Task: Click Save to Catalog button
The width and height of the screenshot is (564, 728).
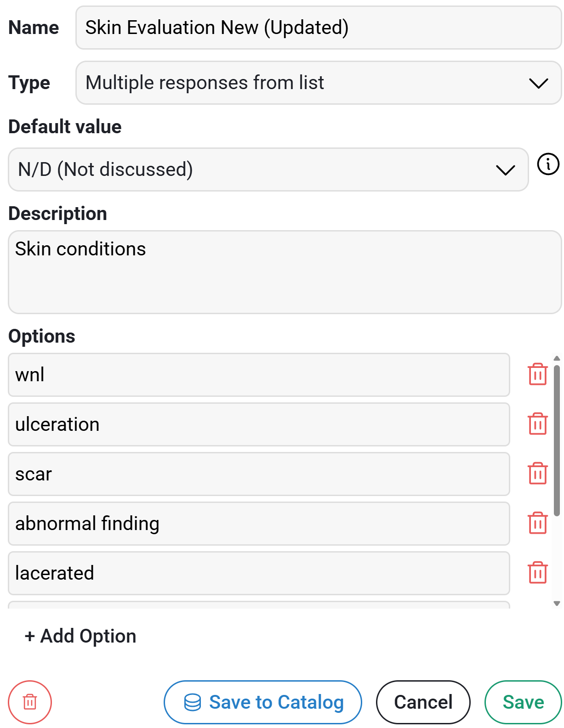Action: pyautogui.click(x=263, y=702)
